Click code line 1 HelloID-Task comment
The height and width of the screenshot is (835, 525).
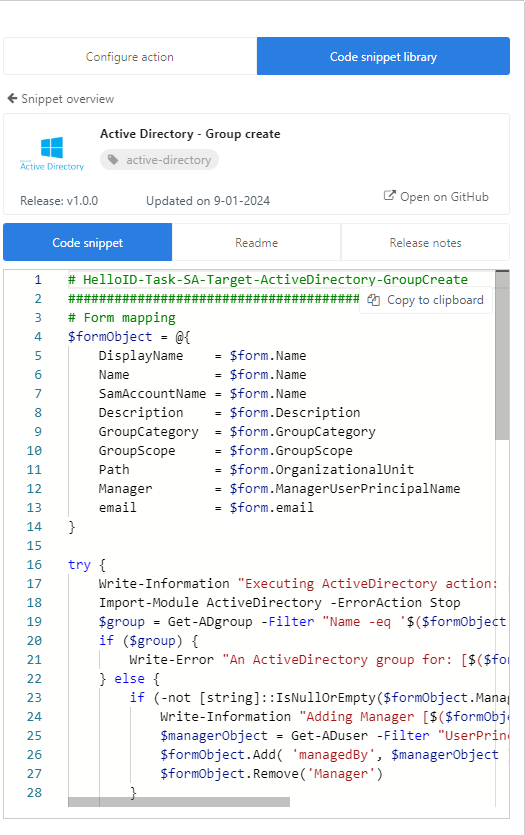(x=268, y=280)
